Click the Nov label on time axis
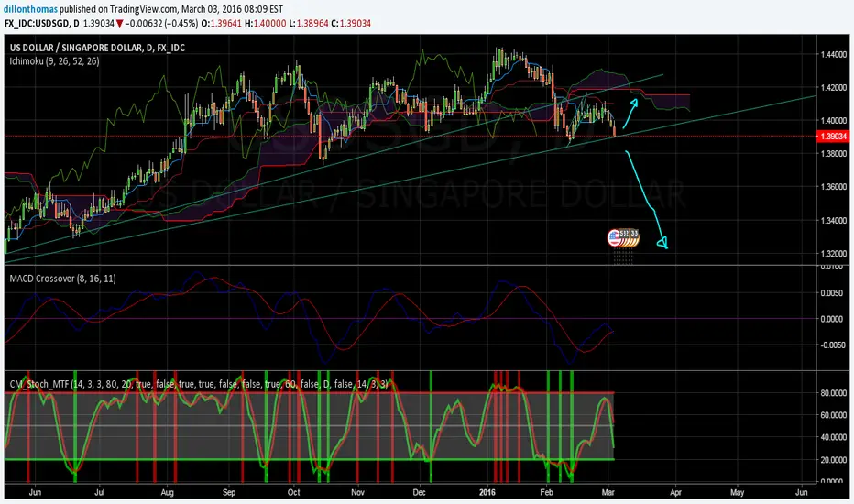This screenshot has width=854, height=504. [357, 493]
